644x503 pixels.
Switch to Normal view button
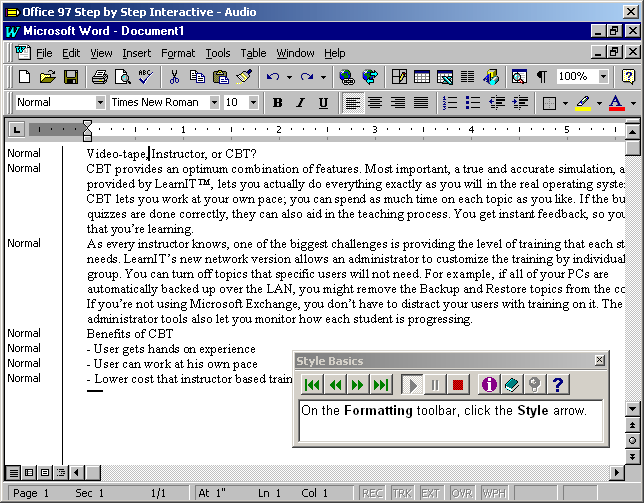point(14,473)
